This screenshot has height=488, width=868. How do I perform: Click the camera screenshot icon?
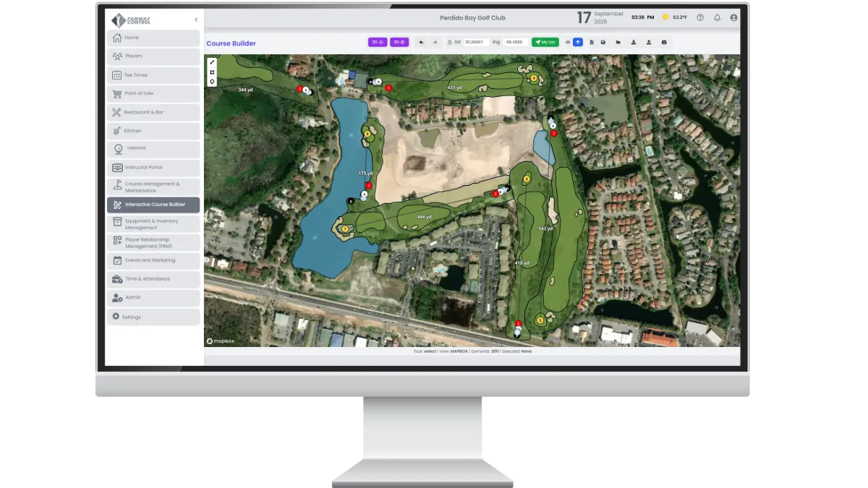click(664, 43)
